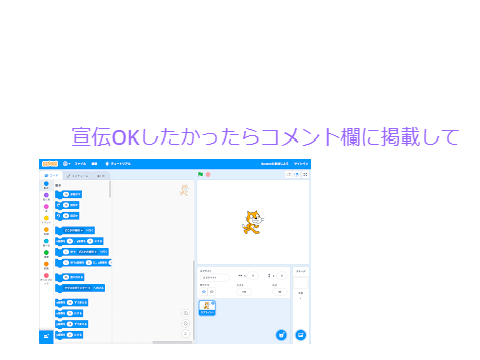The image size is (480, 360).
Task: Click the glide secs to x y block
Action: pos(83,263)
